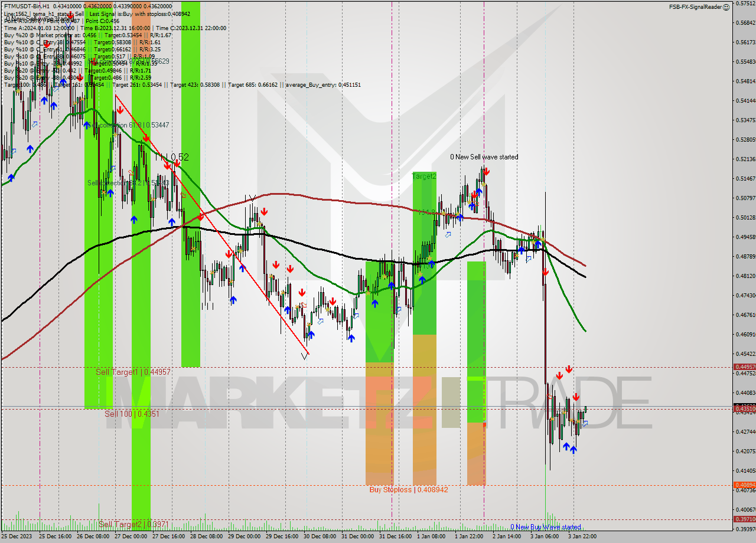This screenshot has height=543, width=756.
Task: Click the 'Target 423: 0.58308' text
Action: (x=194, y=85)
